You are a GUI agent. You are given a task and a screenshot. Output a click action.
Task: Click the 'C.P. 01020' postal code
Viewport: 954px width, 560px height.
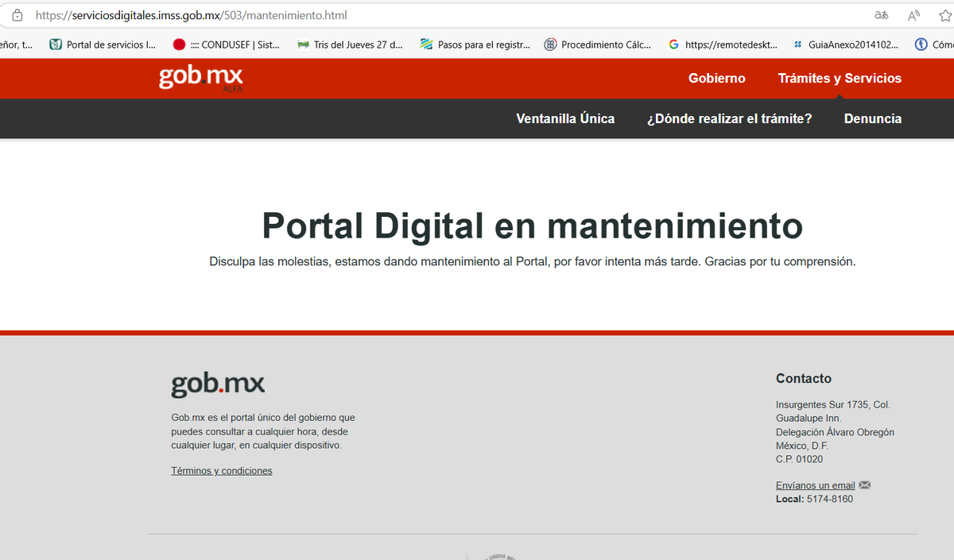(799, 459)
